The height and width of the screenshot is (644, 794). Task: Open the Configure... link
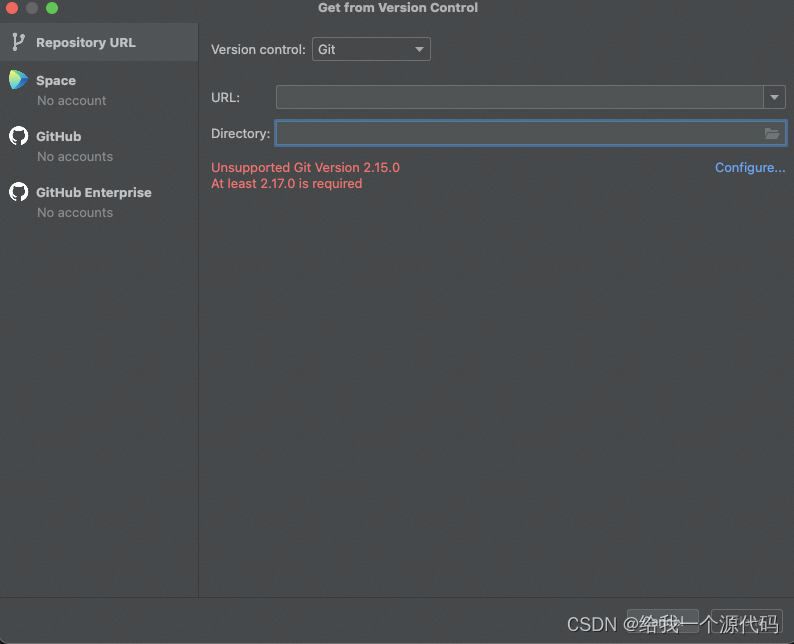[750, 168]
